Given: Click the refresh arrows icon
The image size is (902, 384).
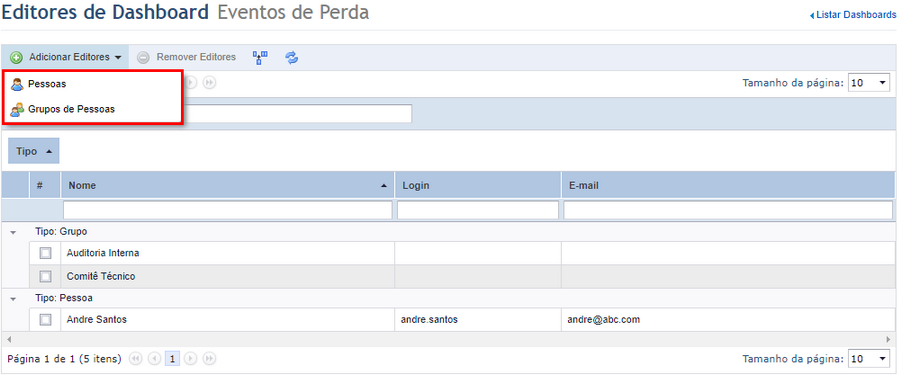Looking at the screenshot, I should 292,57.
